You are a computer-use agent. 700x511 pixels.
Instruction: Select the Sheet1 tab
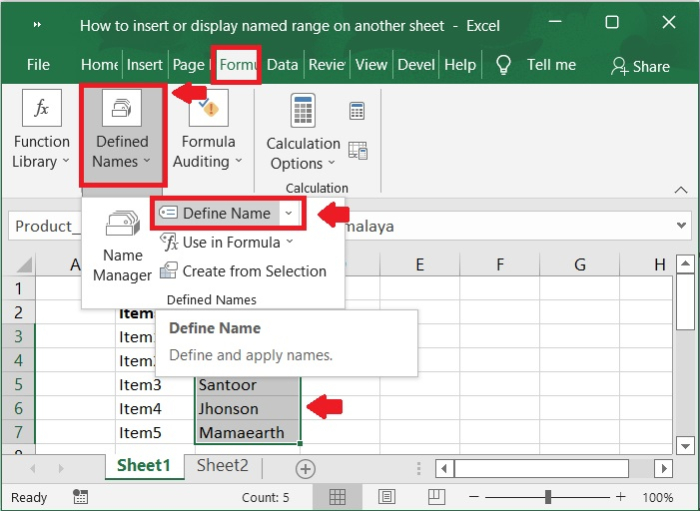tap(144, 466)
